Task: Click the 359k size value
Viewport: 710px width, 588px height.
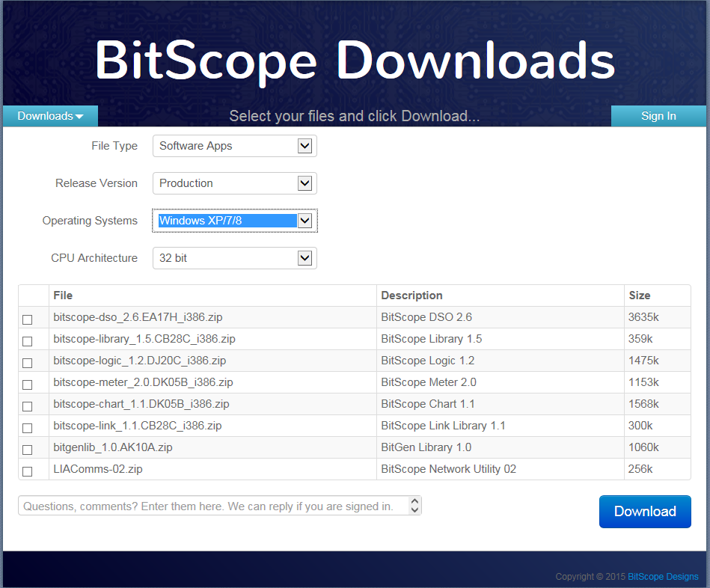Action: coord(640,339)
